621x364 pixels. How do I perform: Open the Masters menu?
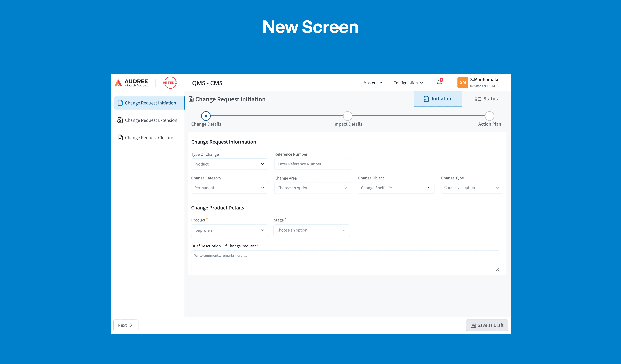coord(373,83)
